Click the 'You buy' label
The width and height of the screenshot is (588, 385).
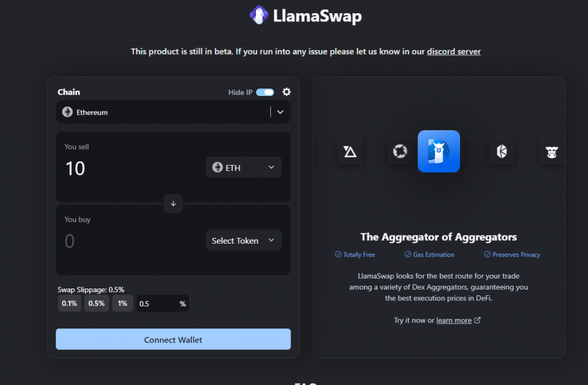78,220
